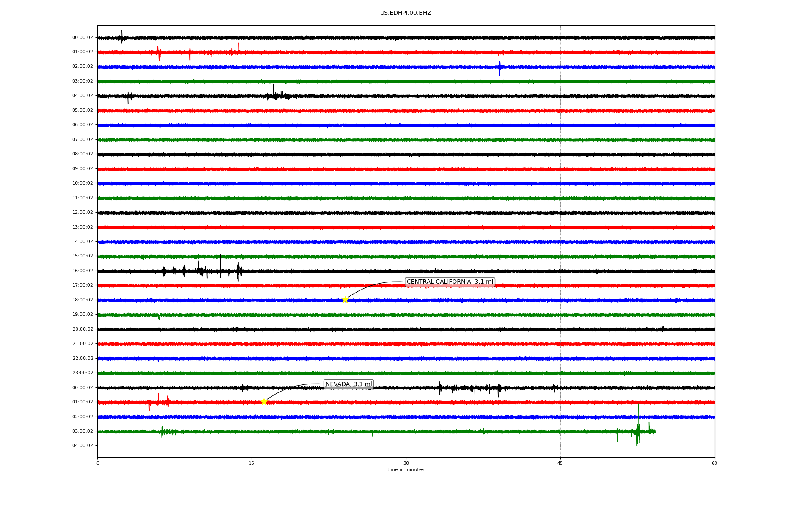Image resolution: width=812 pixels, height=508 pixels.
Task: Click the 16:00:02 time label
Action: (x=82, y=271)
